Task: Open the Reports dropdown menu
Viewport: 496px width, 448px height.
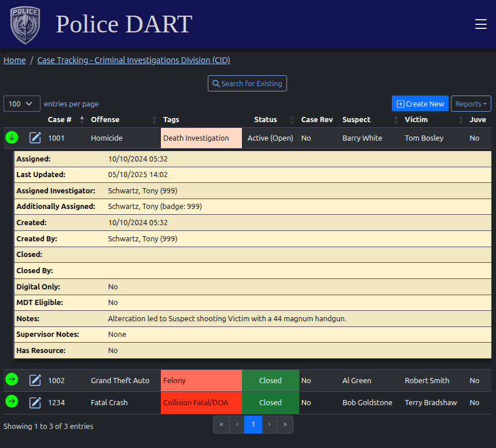Action: pyautogui.click(x=471, y=104)
